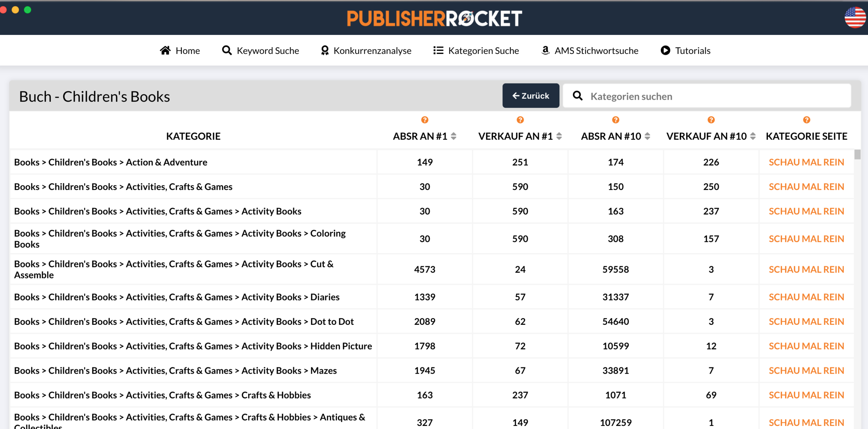The height and width of the screenshot is (429, 868).
Task: Open SCHAU MAL REIN for Dot to Dot row
Action: pos(806,321)
